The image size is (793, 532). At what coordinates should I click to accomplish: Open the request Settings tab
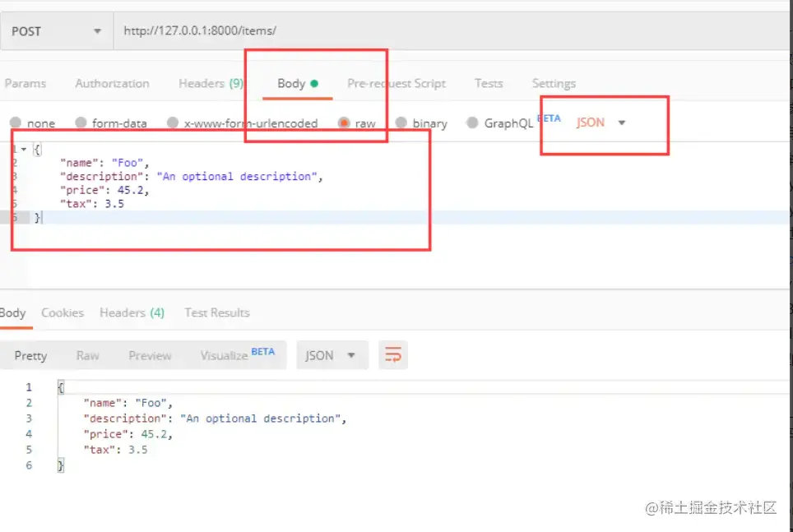[x=554, y=83]
